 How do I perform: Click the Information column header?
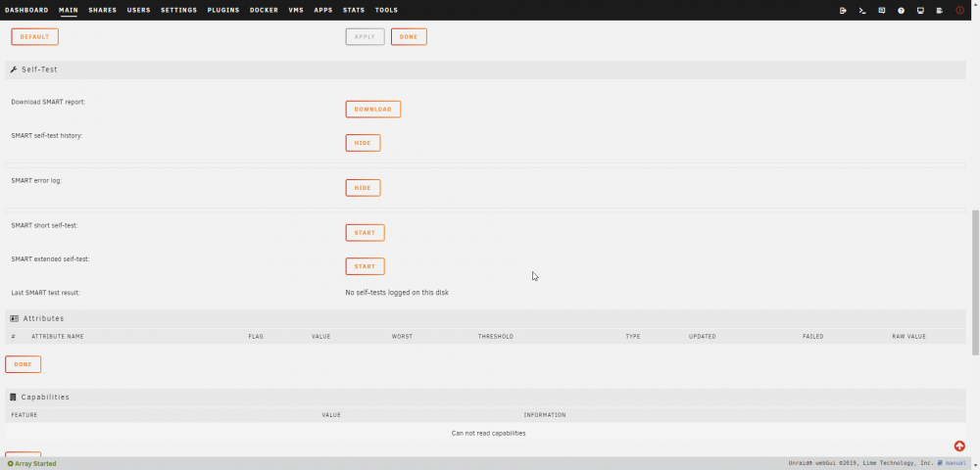tap(545, 415)
